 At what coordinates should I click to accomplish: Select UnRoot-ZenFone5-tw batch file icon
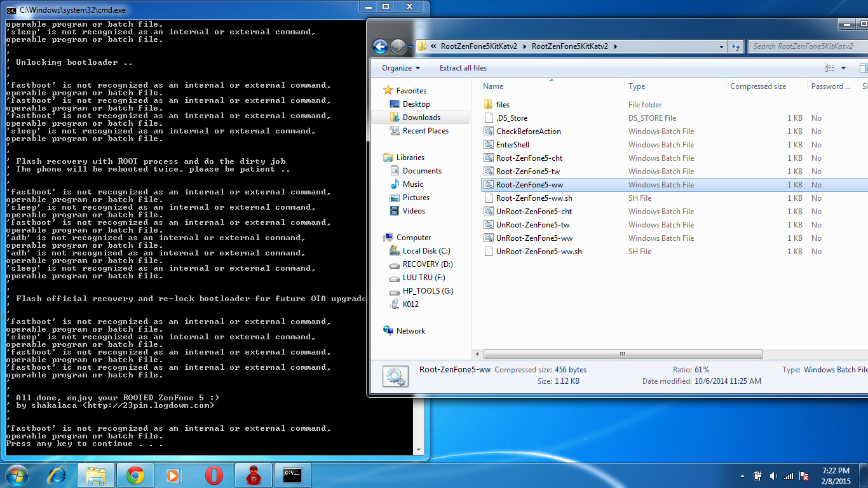coord(488,225)
